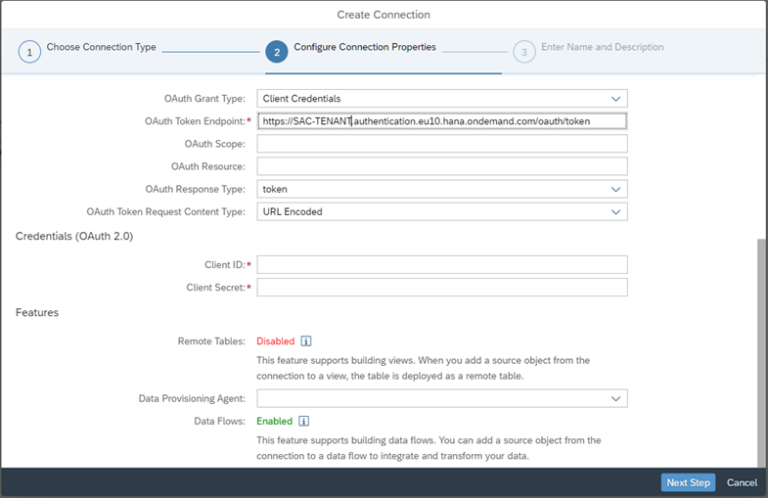Click the green Enabled status text
This screenshot has width=768, height=498.
pos(274,421)
